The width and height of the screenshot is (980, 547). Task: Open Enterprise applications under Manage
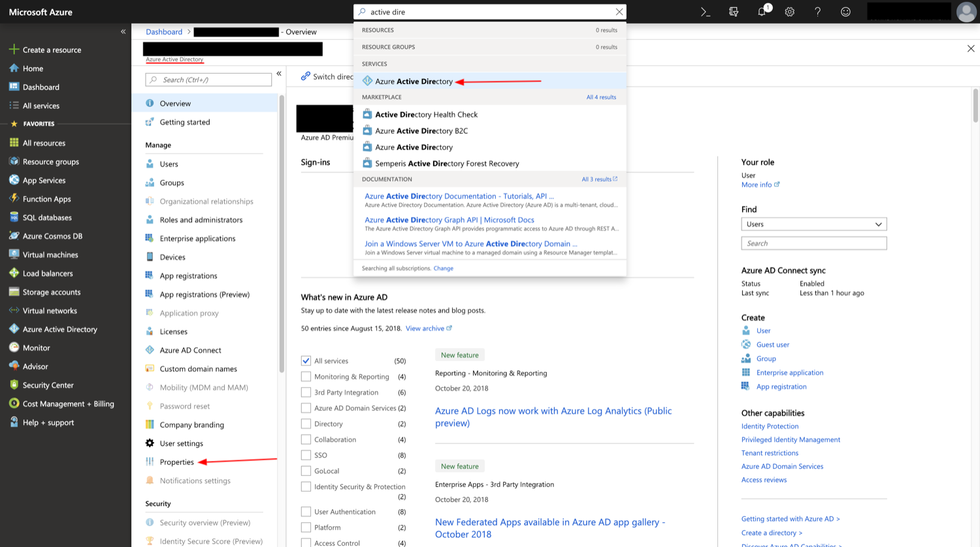click(x=197, y=238)
